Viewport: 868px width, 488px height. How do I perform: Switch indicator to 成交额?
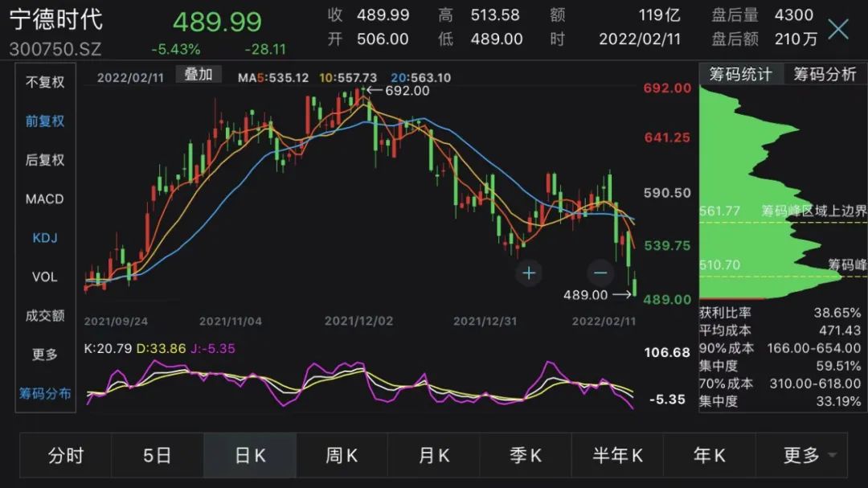45,316
